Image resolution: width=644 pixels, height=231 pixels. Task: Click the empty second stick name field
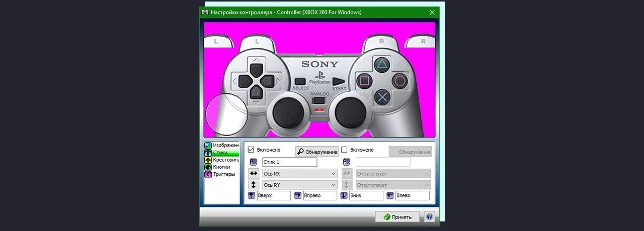pos(383,162)
